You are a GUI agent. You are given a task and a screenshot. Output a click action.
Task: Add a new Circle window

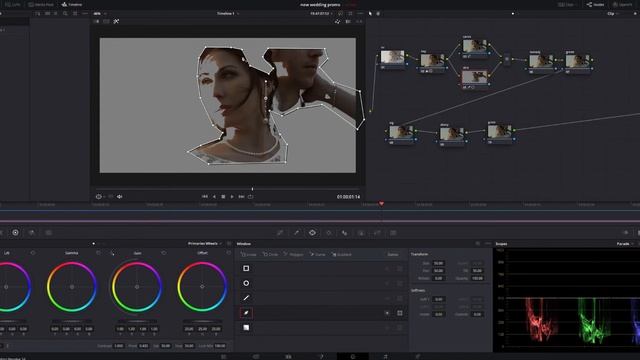pos(270,255)
